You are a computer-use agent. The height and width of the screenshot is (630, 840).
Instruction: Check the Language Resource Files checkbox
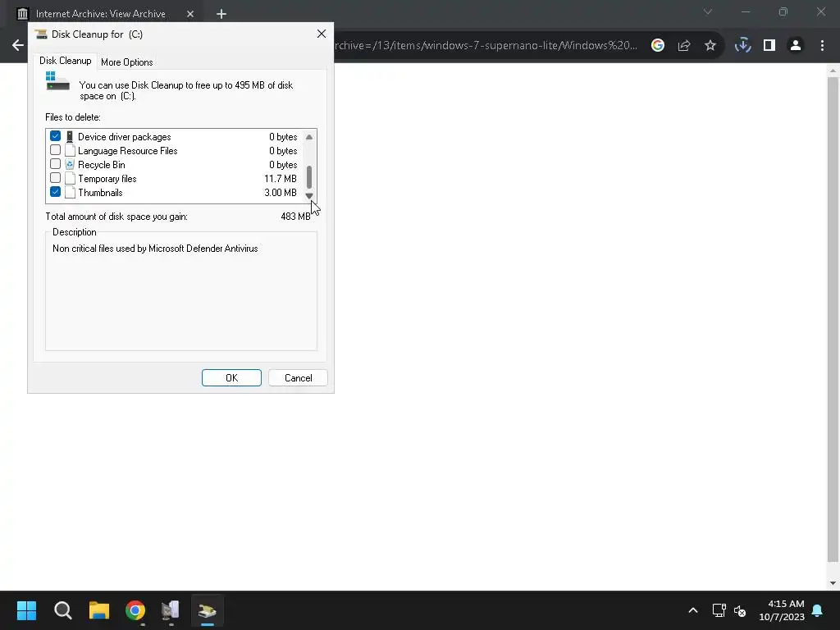55,150
